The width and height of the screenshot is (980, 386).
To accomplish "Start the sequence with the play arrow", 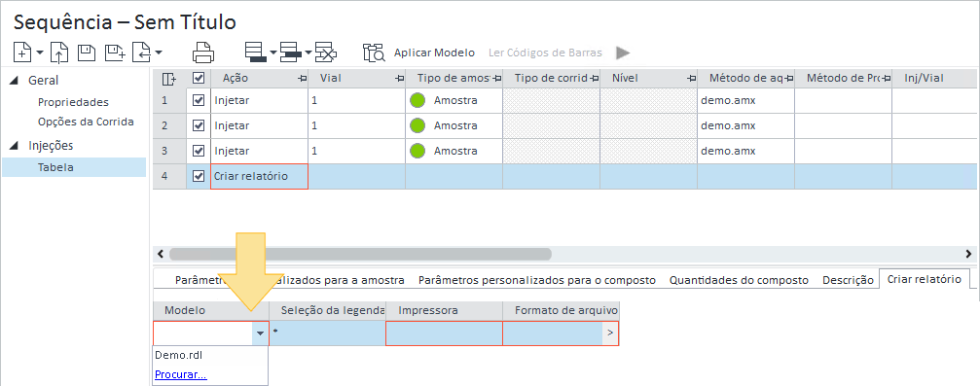I will click(x=623, y=53).
